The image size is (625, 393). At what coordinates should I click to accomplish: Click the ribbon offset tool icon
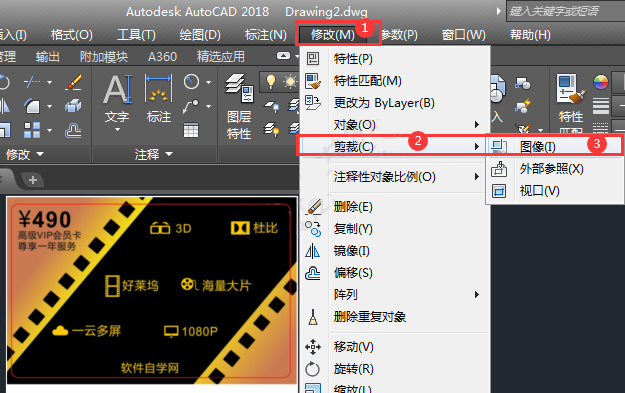coord(73,130)
